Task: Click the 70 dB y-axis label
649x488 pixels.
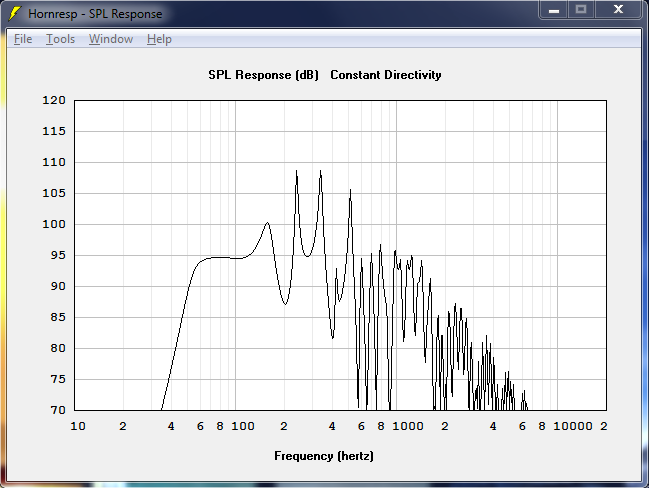Action: (x=58, y=410)
